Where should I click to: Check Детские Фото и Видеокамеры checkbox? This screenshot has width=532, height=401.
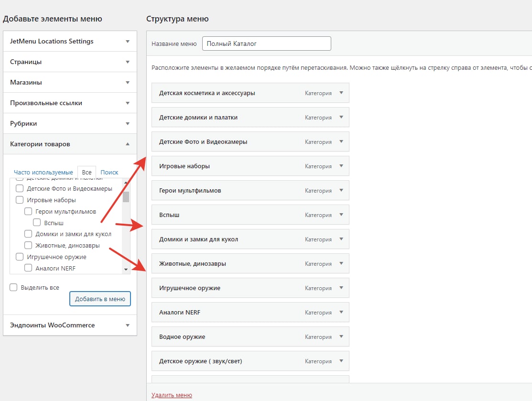(20, 188)
